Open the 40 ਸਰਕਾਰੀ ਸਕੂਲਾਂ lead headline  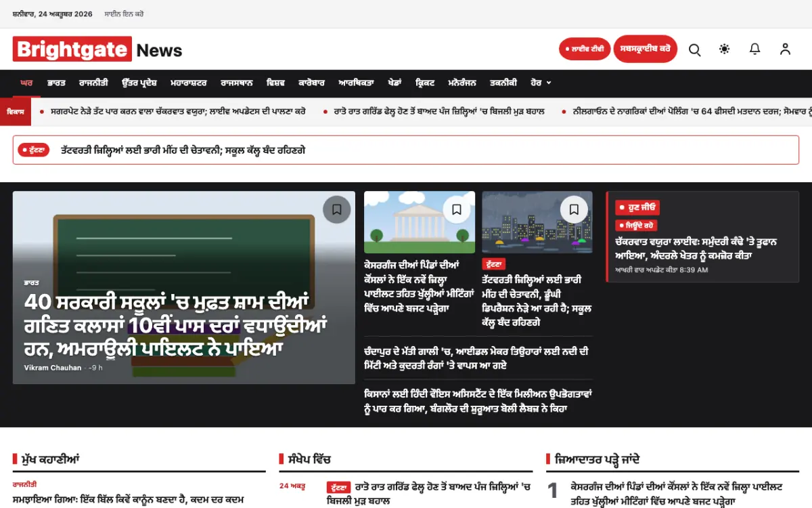point(176,325)
